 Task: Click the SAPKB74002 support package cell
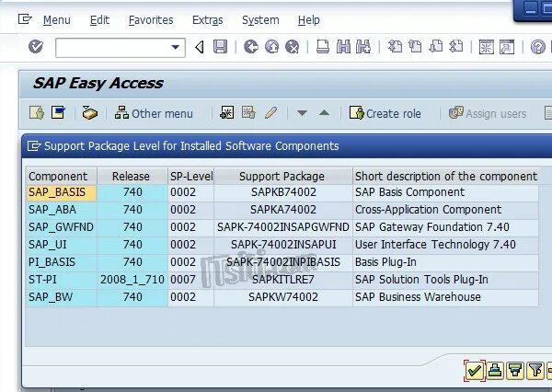click(283, 192)
